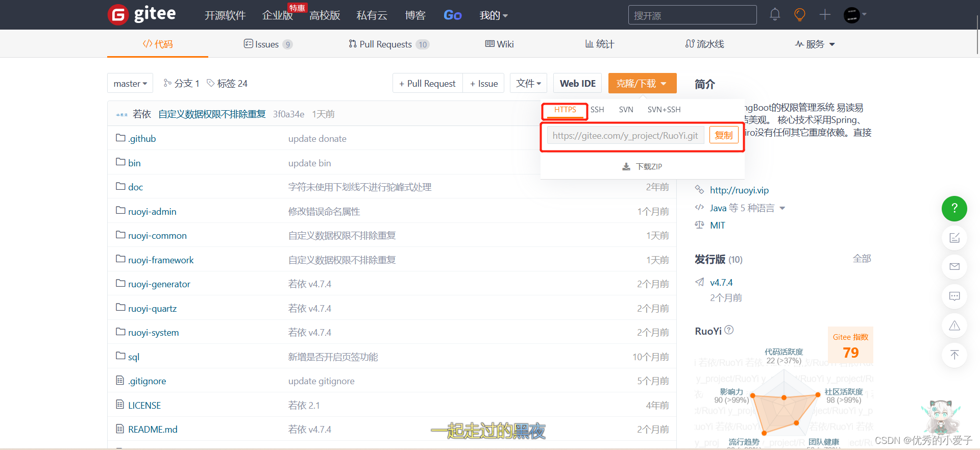Select the SVN clone tab
This screenshot has height=450, width=980.
626,110
